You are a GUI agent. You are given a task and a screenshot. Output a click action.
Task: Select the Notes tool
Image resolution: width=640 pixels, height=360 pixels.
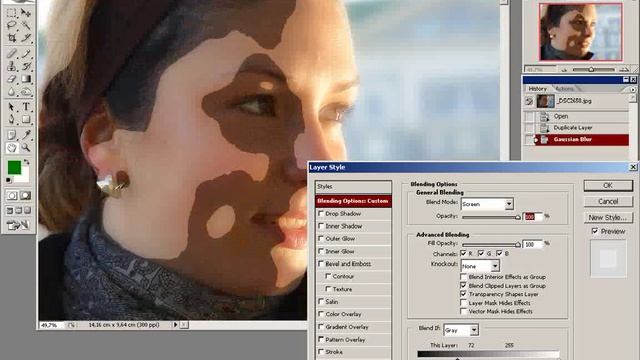[x=12, y=134]
